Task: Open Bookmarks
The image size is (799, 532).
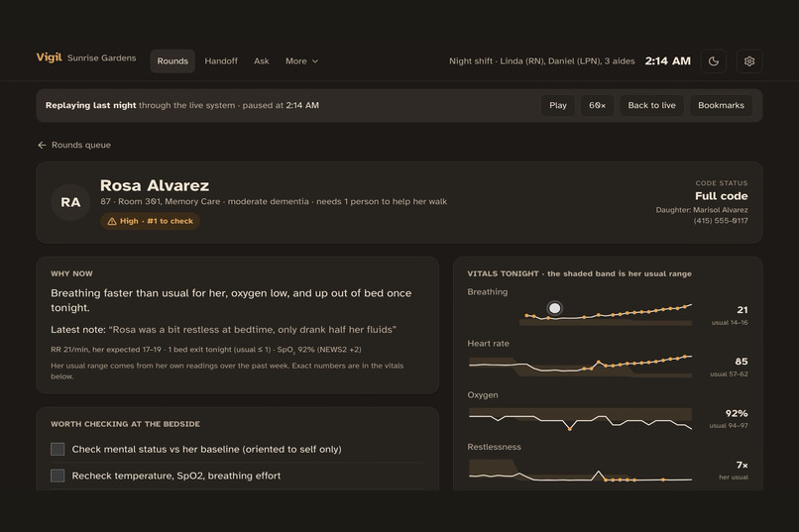Action: click(x=721, y=105)
